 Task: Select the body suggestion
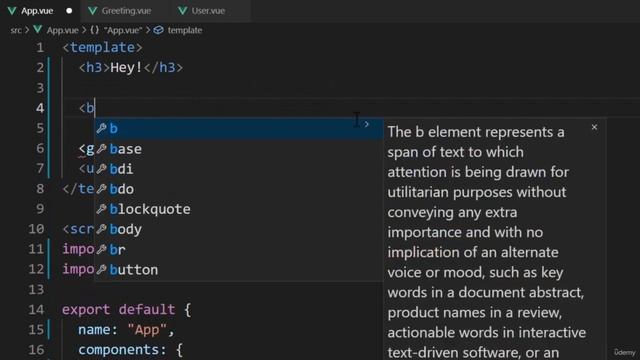(x=239, y=229)
